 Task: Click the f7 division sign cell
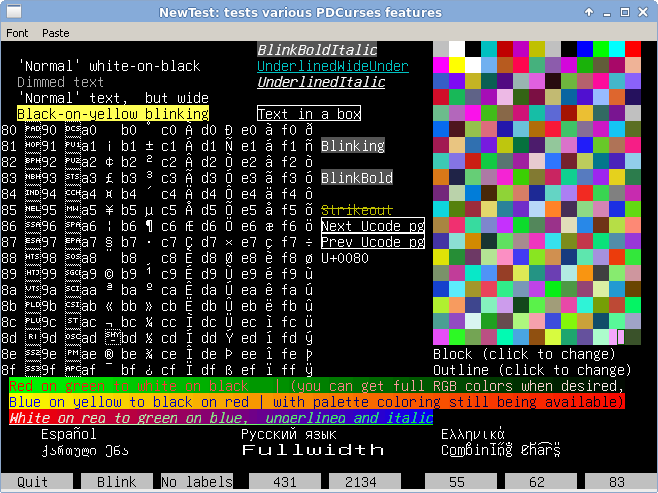(309, 242)
